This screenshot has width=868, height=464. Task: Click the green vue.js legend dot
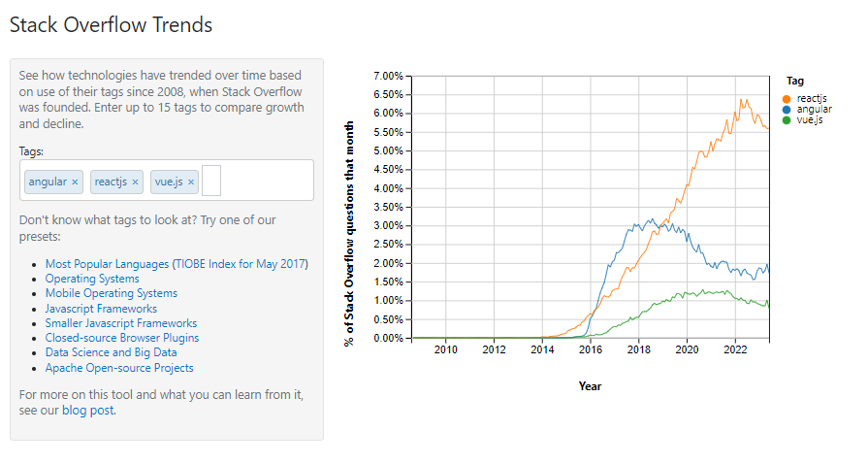pyautogui.click(x=787, y=118)
